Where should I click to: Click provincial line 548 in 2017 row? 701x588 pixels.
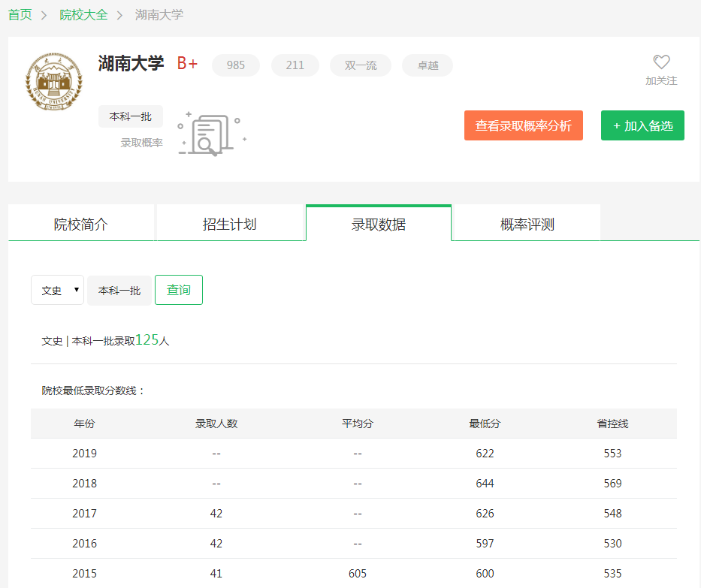pyautogui.click(x=612, y=513)
